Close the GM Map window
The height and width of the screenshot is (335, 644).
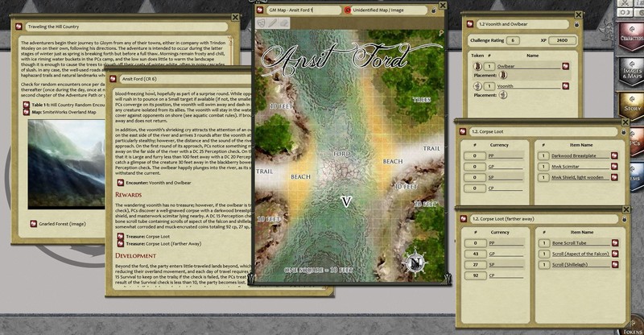(442, 6)
